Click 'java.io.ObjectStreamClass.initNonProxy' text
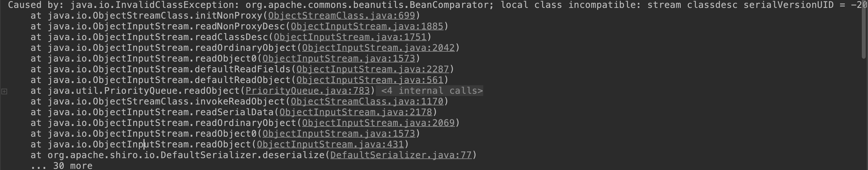Image resolution: width=868 pixels, height=170 pixels. tap(155, 16)
